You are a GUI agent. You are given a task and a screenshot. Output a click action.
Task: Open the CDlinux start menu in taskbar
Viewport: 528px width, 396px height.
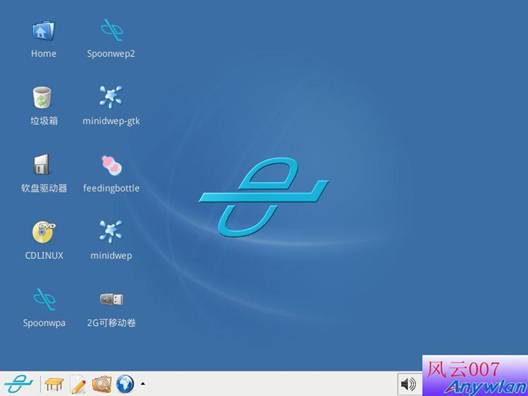pos(19,384)
